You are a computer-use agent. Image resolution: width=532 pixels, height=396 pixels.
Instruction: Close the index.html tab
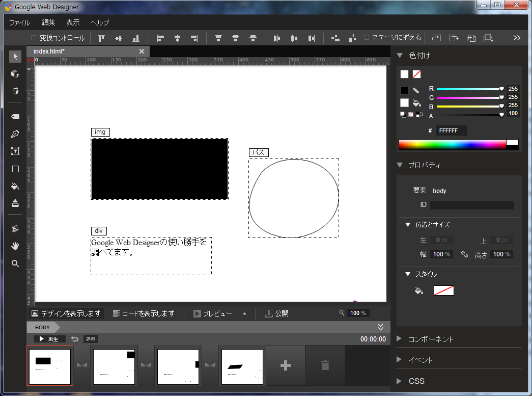tap(142, 51)
